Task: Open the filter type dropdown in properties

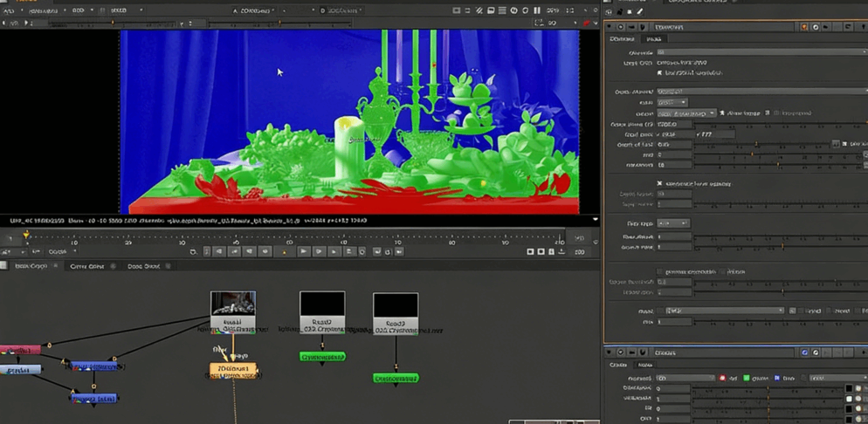Action: pyautogui.click(x=672, y=223)
